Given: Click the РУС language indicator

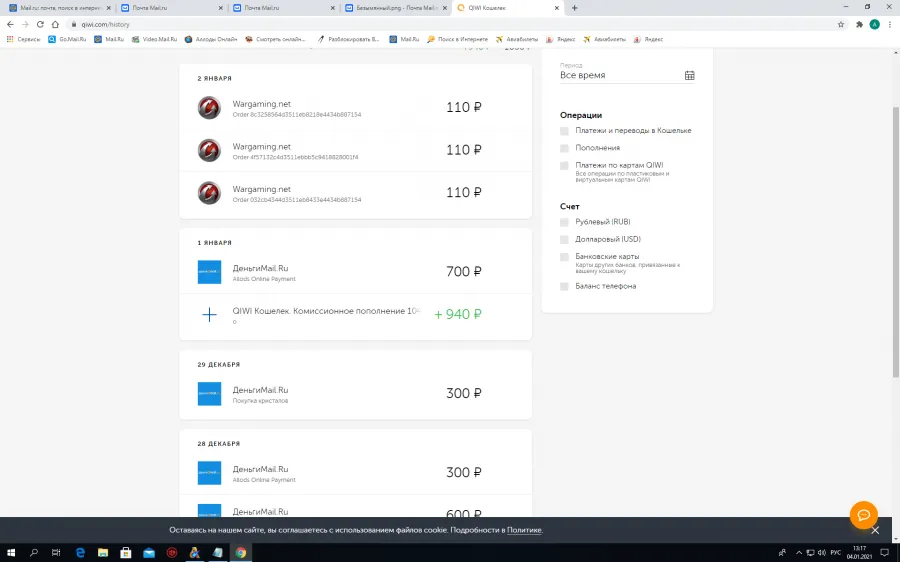Looking at the screenshot, I should tap(835, 552).
